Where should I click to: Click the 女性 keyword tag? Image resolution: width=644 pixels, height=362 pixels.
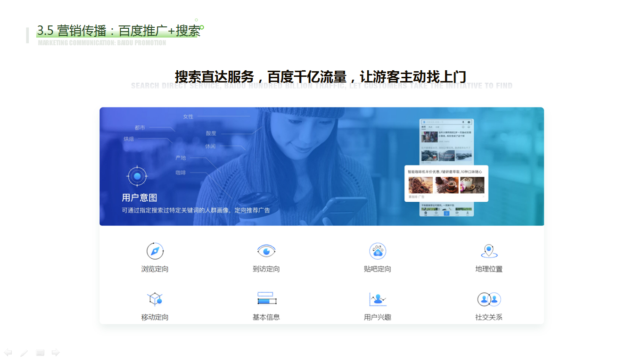click(x=188, y=116)
